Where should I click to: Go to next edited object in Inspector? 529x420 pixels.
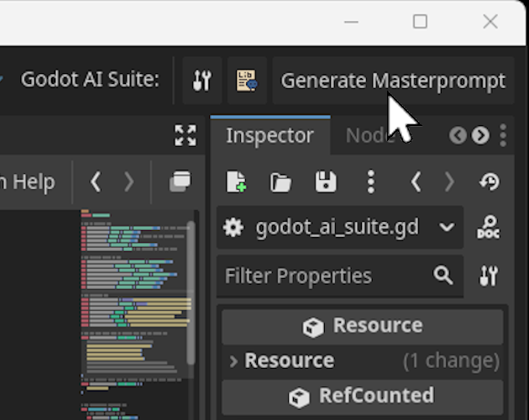pyautogui.click(x=450, y=181)
